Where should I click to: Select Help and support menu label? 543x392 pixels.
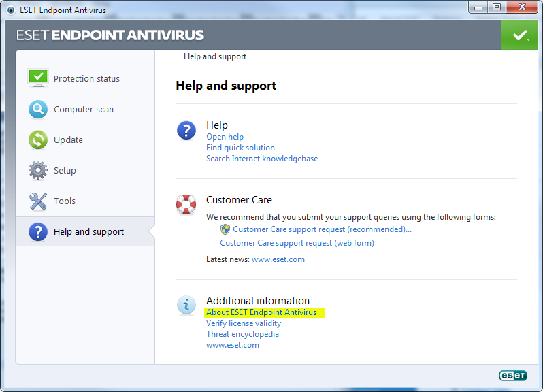(x=88, y=231)
